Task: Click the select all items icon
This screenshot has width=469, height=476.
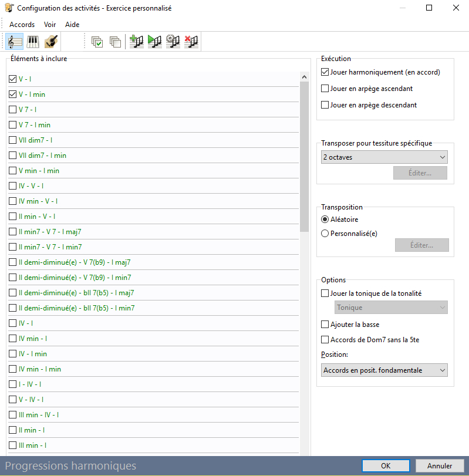Action: click(97, 42)
